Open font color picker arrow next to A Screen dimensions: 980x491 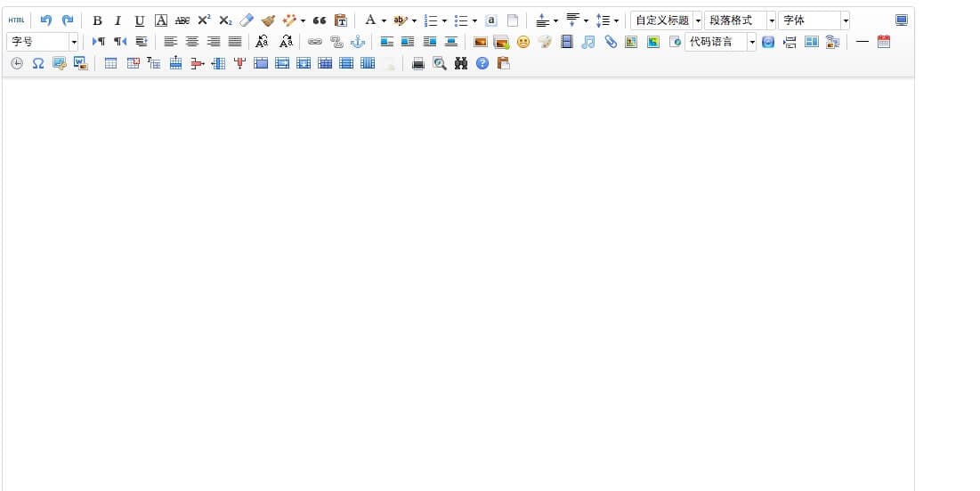(384, 20)
